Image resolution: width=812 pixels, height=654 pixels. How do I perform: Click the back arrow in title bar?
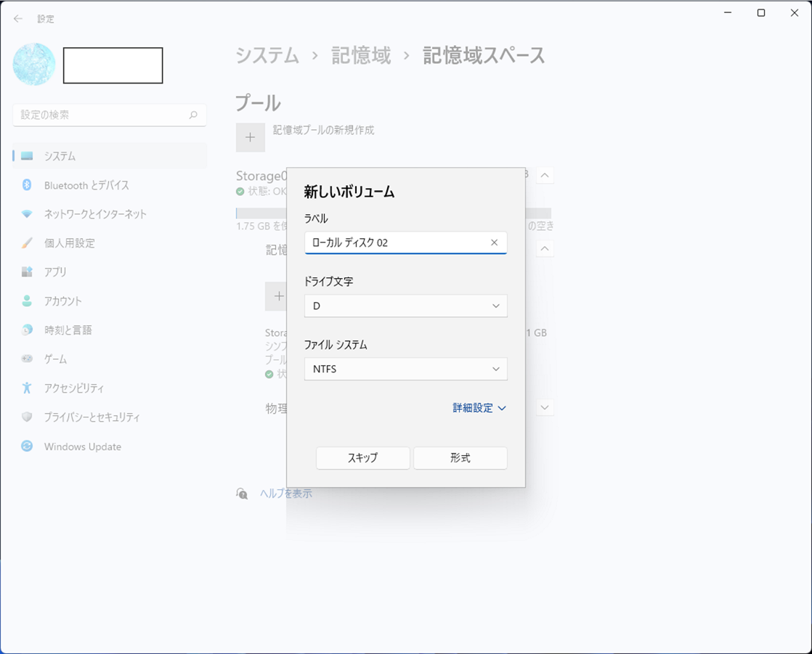coord(18,19)
